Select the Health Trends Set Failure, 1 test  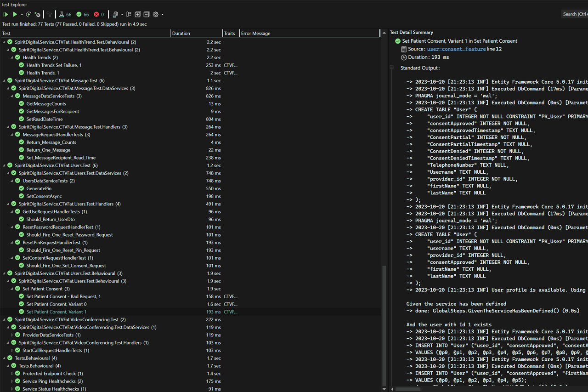click(x=54, y=65)
